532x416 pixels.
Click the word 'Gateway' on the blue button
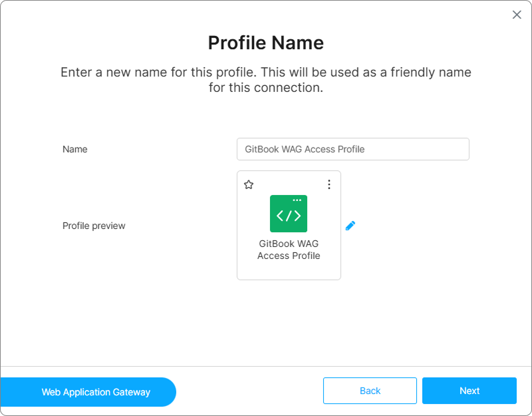[132, 392]
